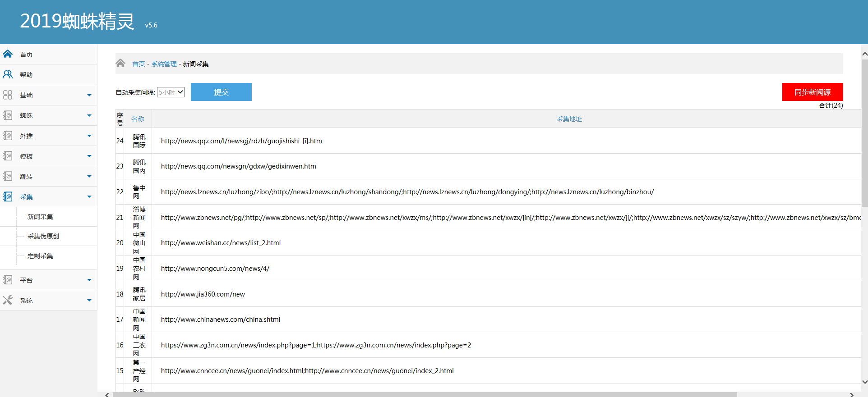This screenshot has height=397, width=868.
Task: Click the red 同步新闻源 button
Action: click(812, 92)
